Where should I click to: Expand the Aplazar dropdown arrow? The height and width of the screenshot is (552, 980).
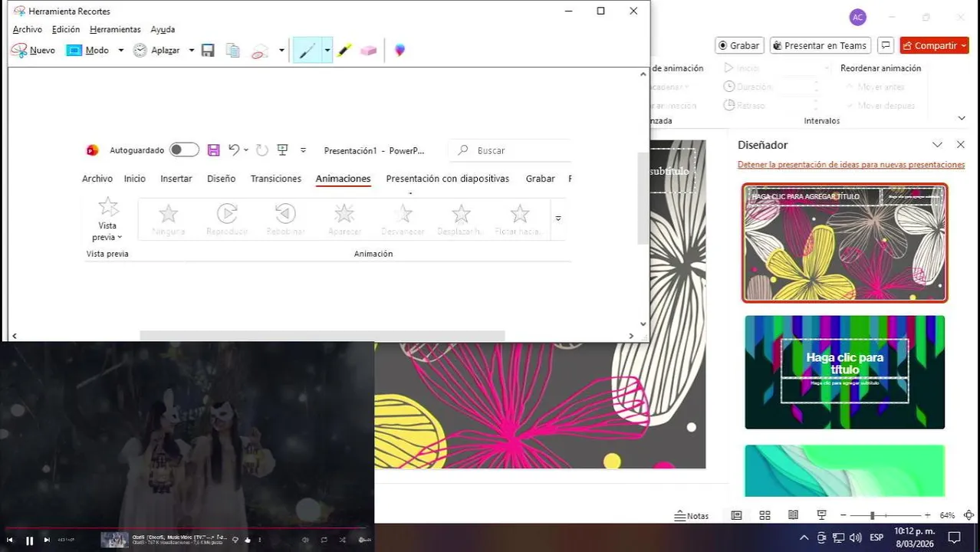[192, 51]
